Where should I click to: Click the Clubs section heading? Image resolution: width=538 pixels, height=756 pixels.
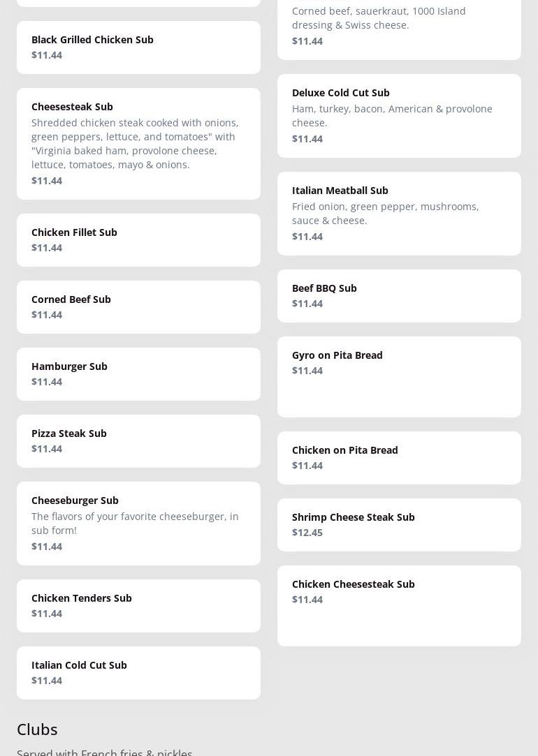pyautogui.click(x=37, y=729)
